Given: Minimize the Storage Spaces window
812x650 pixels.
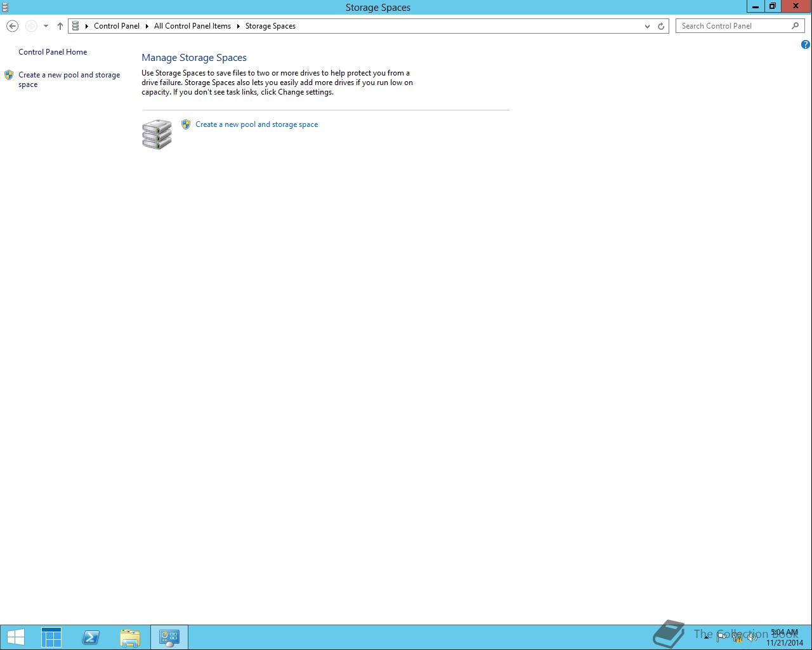Looking at the screenshot, I should pos(756,6).
